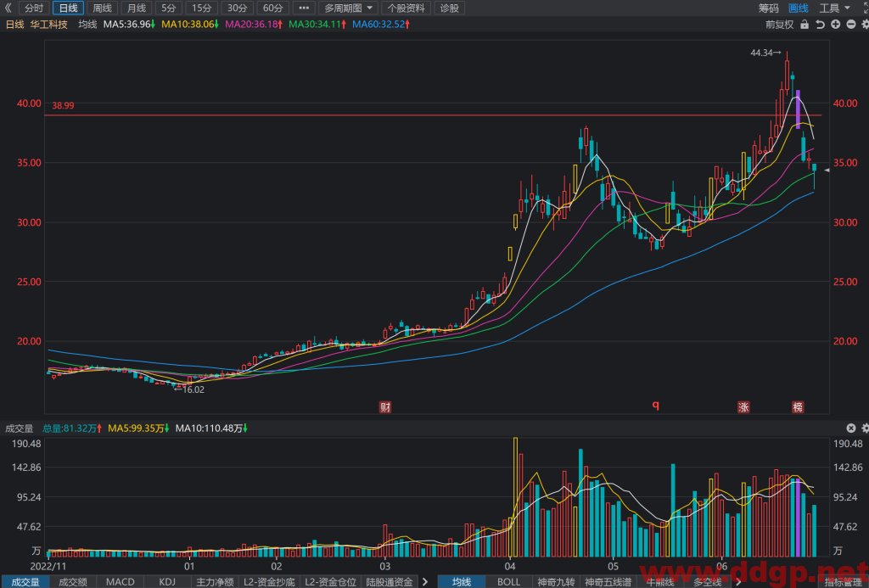Click the MA5:36.96 moving average value
Viewport: 869px width, 588px height.
(129, 25)
